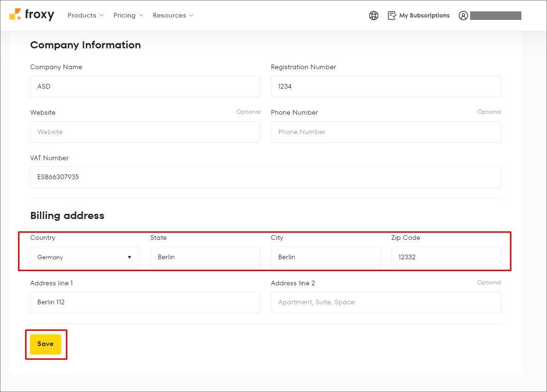Focus the Phone Number input
Viewport: 547px width, 392px height.
pos(386,132)
